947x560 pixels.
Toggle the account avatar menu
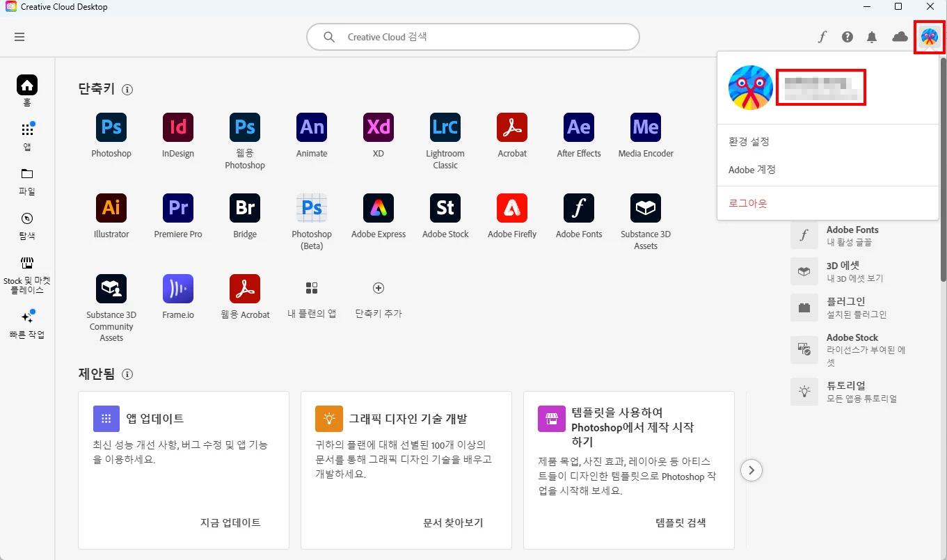(930, 37)
